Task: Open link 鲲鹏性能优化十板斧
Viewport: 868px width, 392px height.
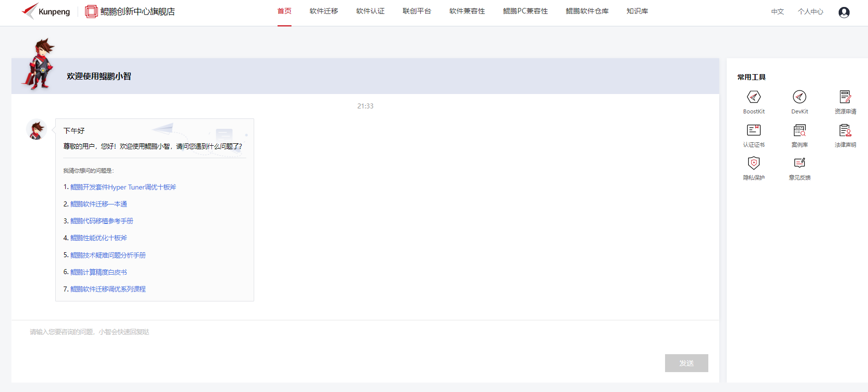Action: (x=98, y=238)
